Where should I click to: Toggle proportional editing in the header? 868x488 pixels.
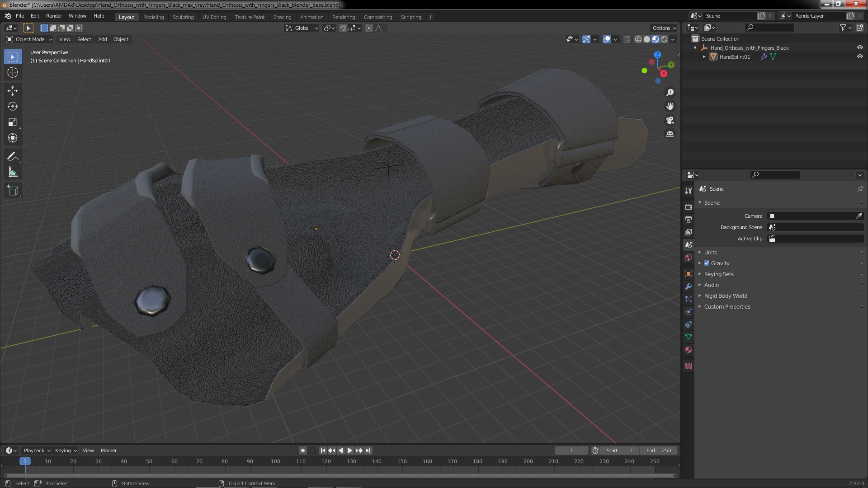click(x=369, y=28)
